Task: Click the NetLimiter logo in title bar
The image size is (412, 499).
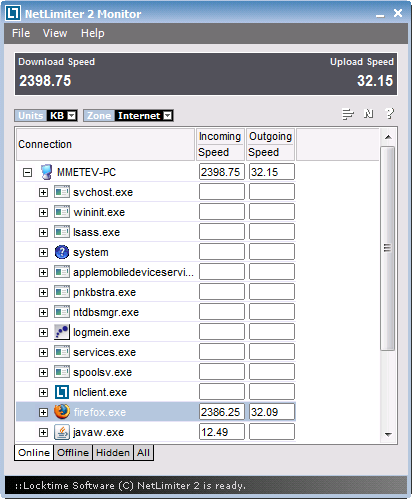Action: 14,13
